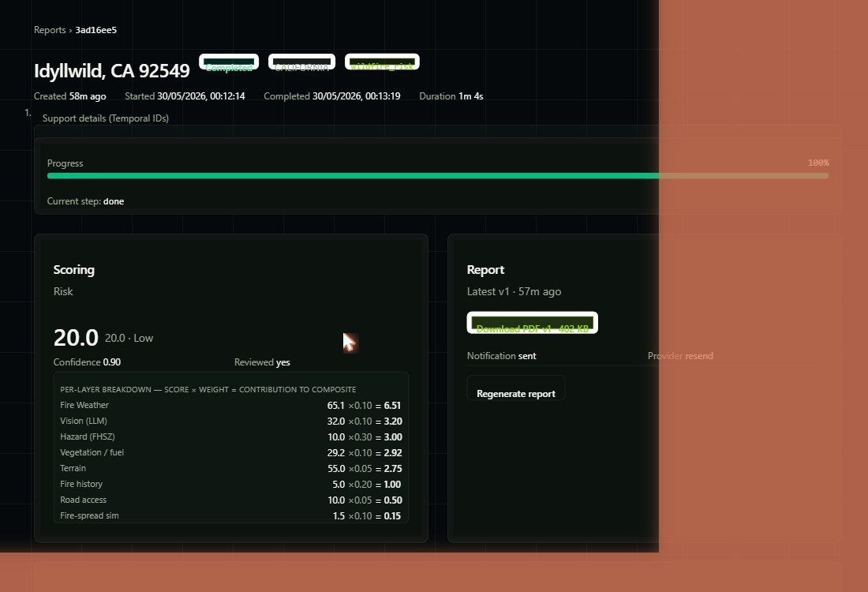Click the Provider resend link
Viewport: 868px width, 592px height.
coord(680,356)
